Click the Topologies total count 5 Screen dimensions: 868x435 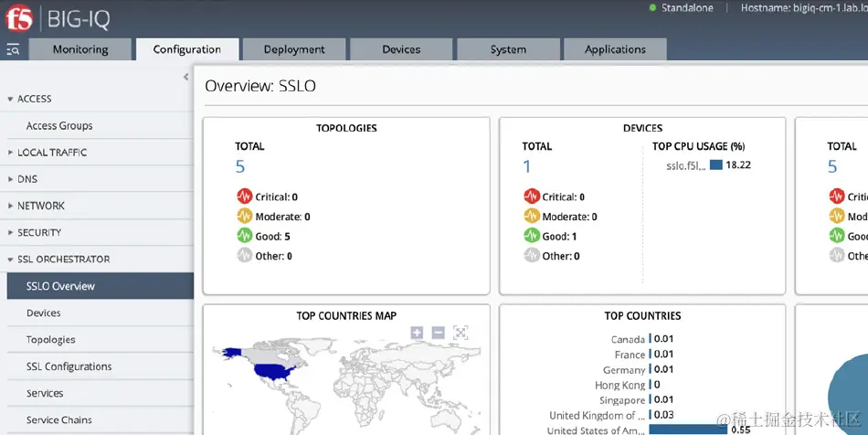point(239,166)
